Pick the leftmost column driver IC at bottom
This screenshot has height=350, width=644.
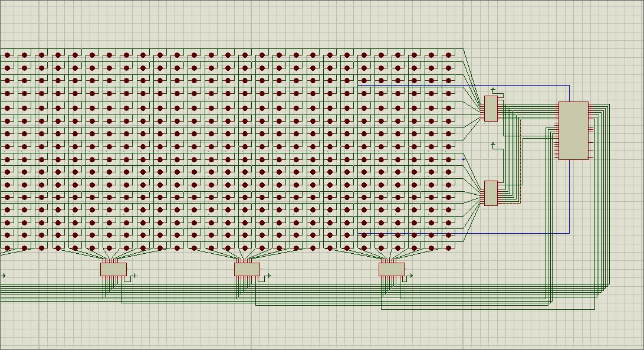pyautogui.click(x=113, y=270)
